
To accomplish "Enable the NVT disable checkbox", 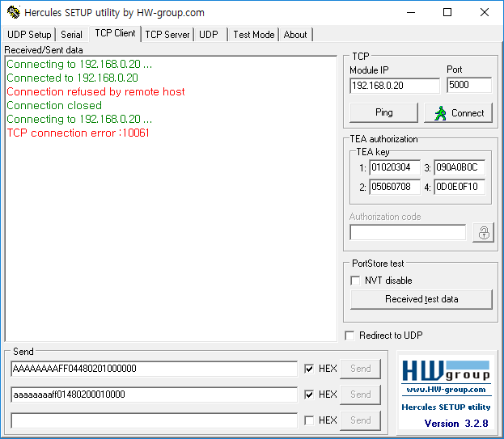I will (355, 281).
